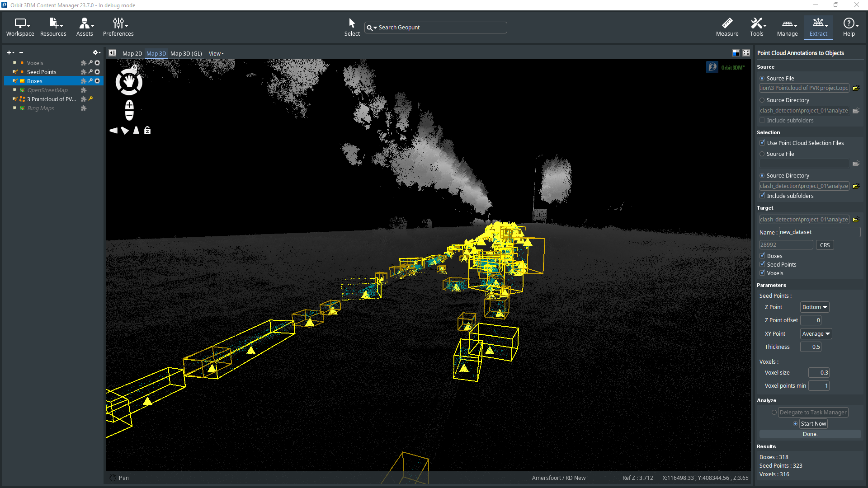Activate the Select cursor tool
The image size is (868, 488).
352,27
